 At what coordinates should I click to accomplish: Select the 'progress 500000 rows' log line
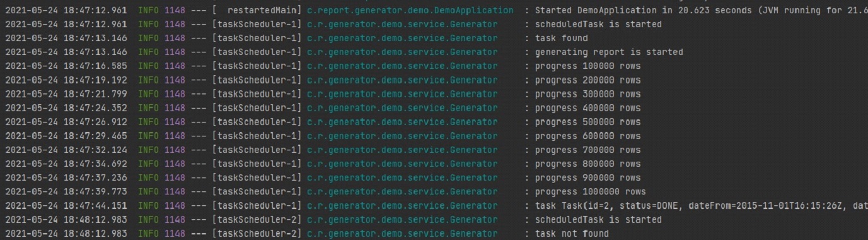click(x=587, y=122)
